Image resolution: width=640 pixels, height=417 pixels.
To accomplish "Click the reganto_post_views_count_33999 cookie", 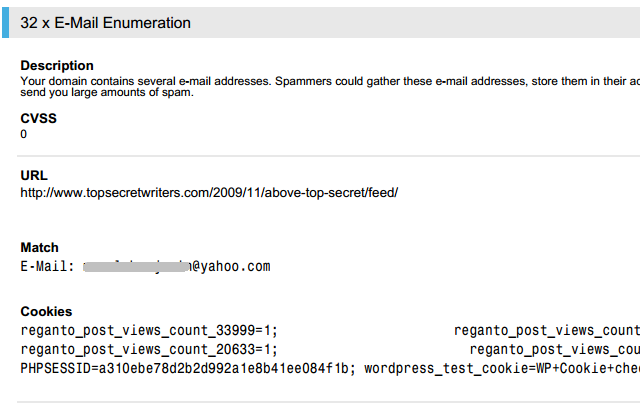I will coord(149,330).
